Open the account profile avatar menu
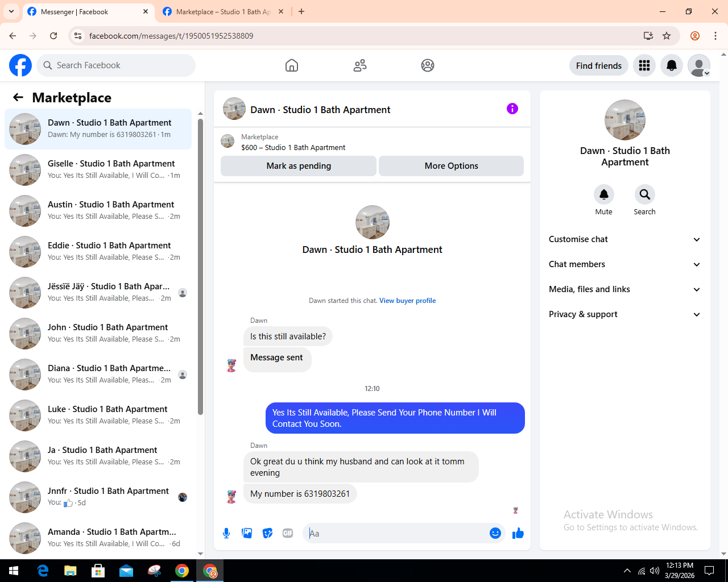Image resolution: width=728 pixels, height=582 pixels. pos(699,65)
